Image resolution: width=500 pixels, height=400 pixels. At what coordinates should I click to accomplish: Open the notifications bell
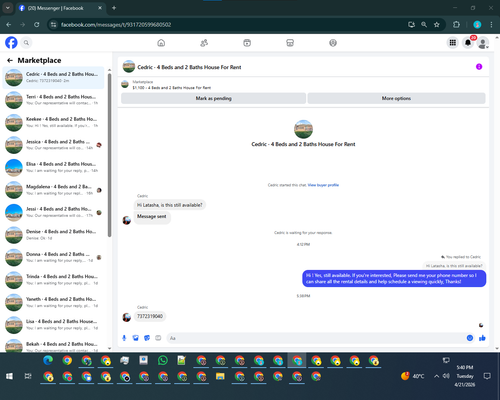click(468, 43)
